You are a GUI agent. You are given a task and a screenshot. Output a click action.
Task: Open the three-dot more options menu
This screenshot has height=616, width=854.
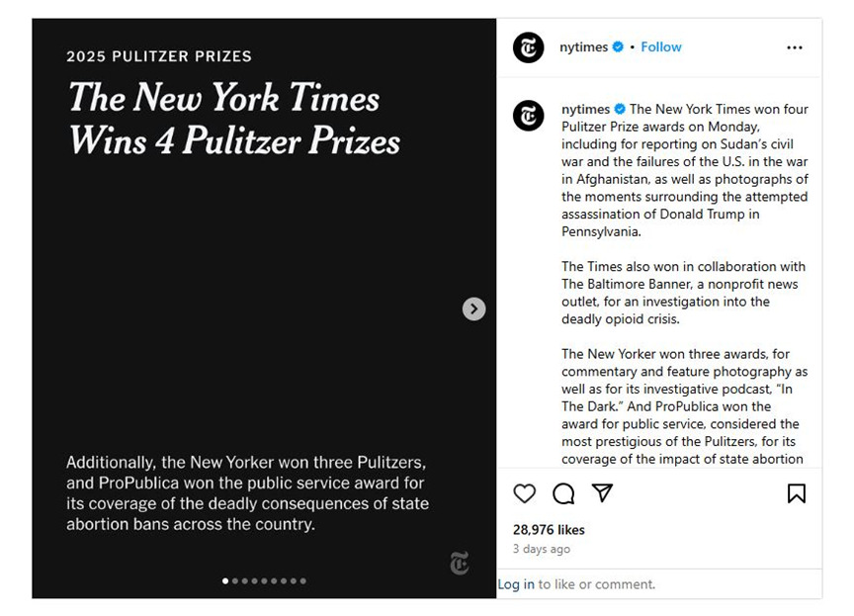click(795, 47)
